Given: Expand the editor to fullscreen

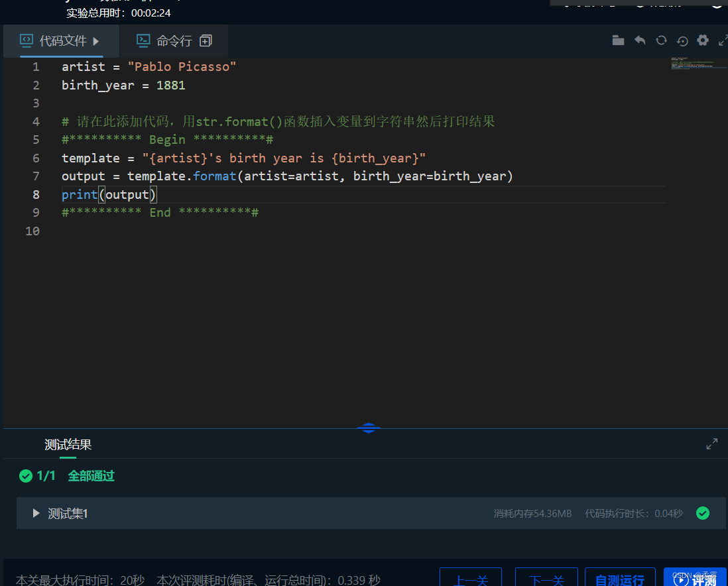Looking at the screenshot, I should (723, 40).
